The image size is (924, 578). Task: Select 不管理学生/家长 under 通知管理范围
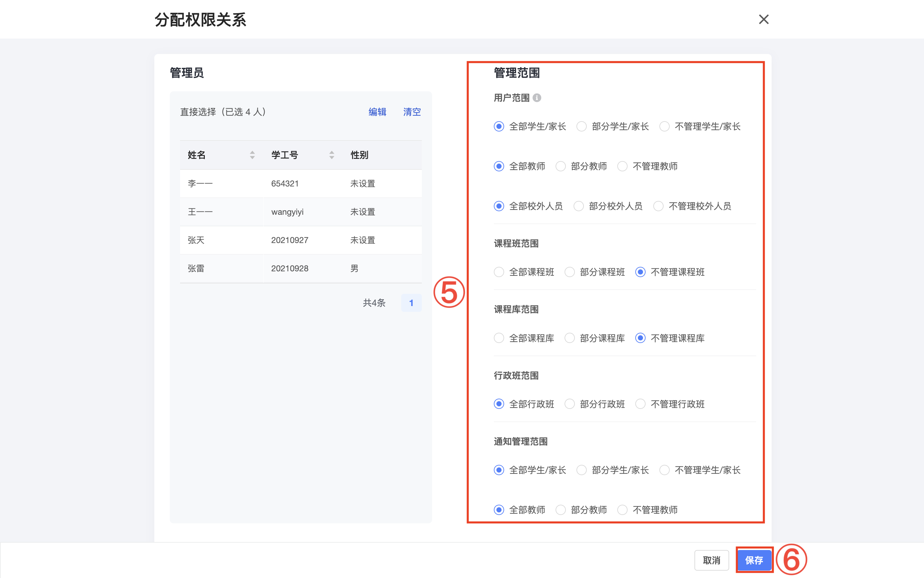(x=665, y=470)
